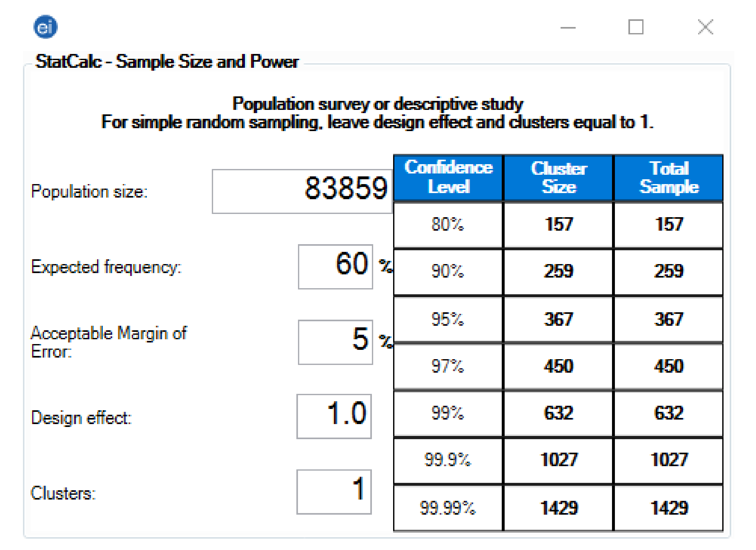The image size is (756, 550).
Task: Select the 95% confidence level cell
Action: tap(448, 319)
